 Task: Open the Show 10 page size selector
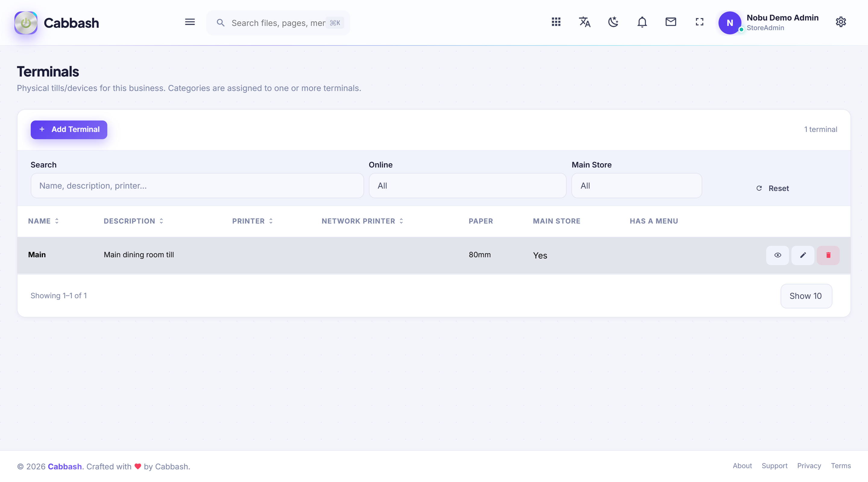806,296
